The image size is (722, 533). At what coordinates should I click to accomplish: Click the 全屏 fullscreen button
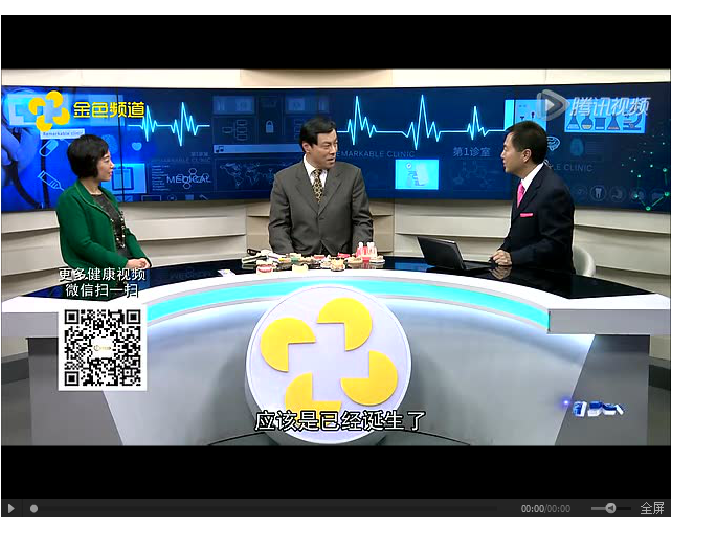pyautogui.click(x=652, y=508)
